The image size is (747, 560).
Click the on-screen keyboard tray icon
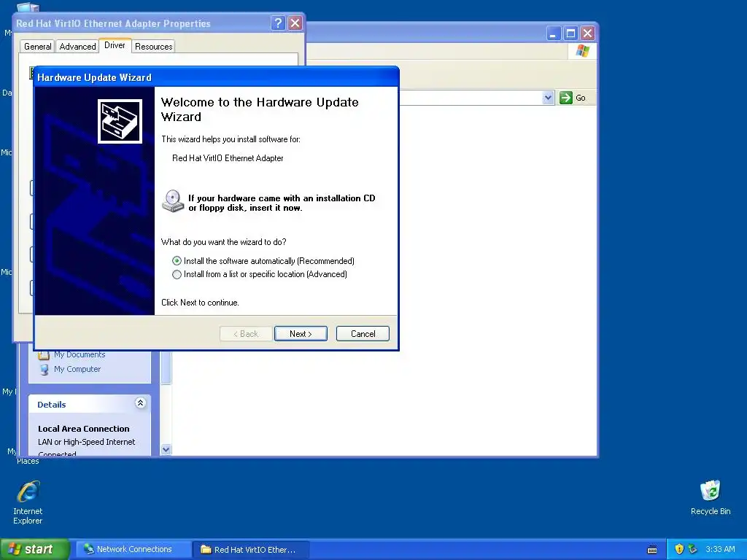[x=652, y=550]
